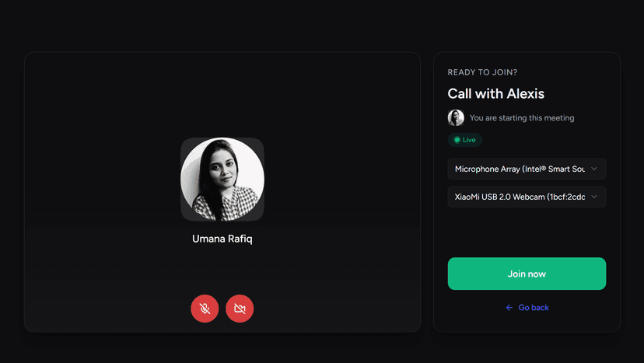Open the Microphone Array device dropdown

coord(527,169)
